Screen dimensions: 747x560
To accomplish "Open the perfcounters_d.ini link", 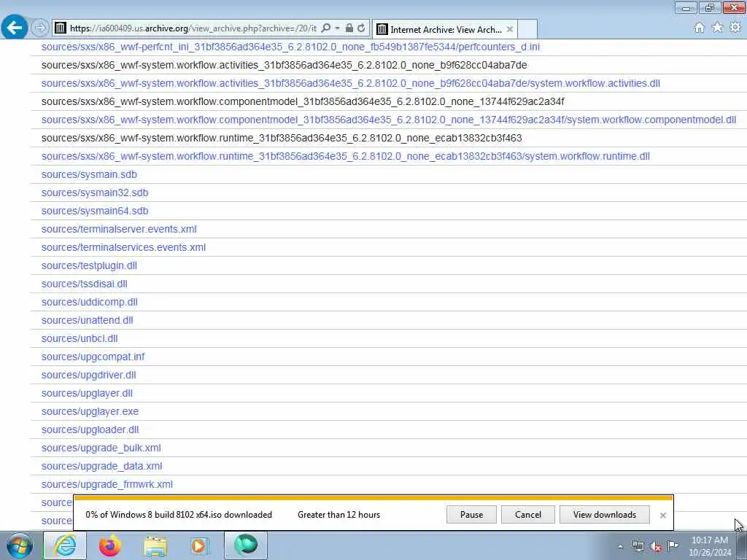I will click(x=290, y=47).
